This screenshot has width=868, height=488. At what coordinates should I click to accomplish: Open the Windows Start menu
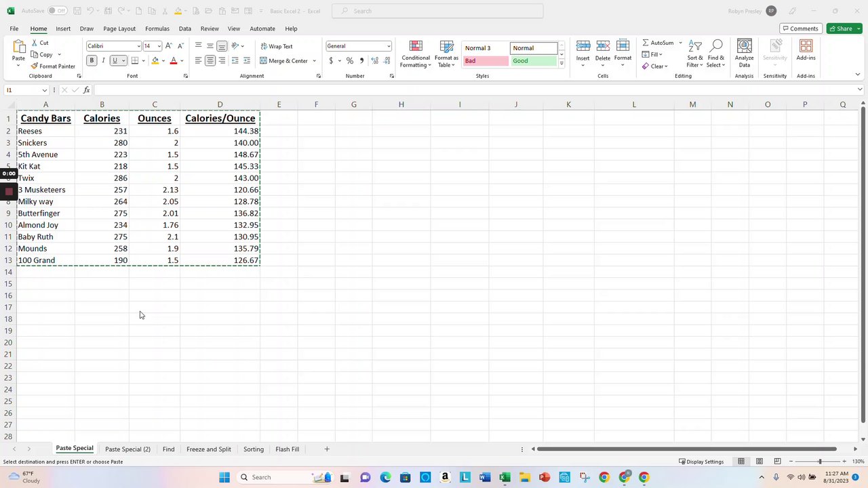[224, 477]
